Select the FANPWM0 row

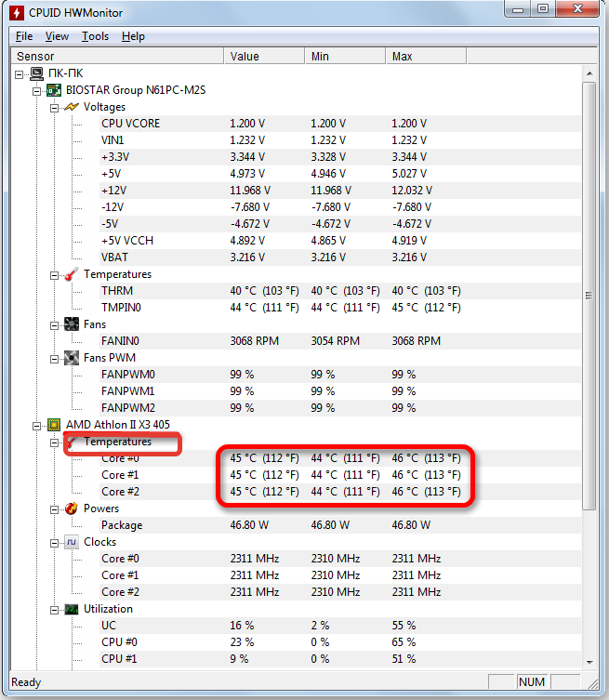pos(340,375)
